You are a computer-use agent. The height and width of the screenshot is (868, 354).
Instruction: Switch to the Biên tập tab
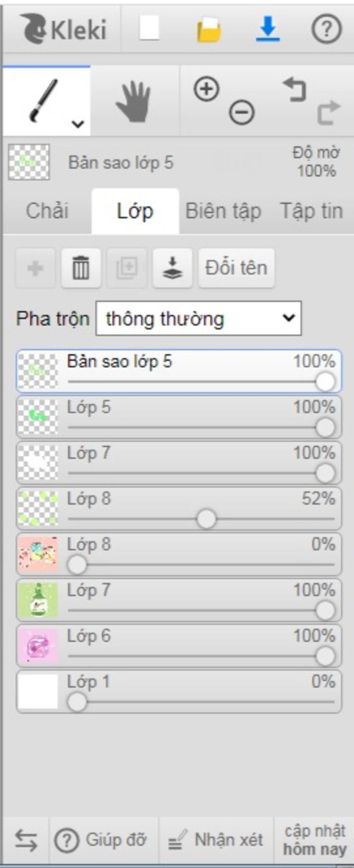(x=223, y=211)
